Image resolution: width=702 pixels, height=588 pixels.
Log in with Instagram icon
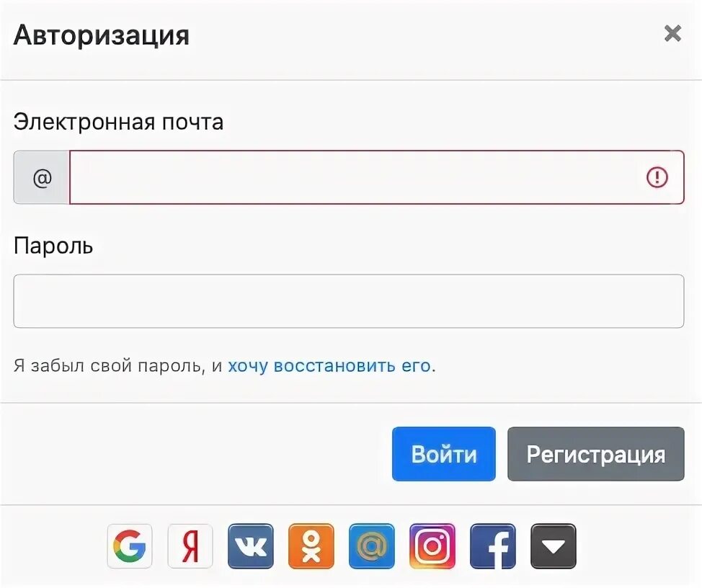point(432,546)
